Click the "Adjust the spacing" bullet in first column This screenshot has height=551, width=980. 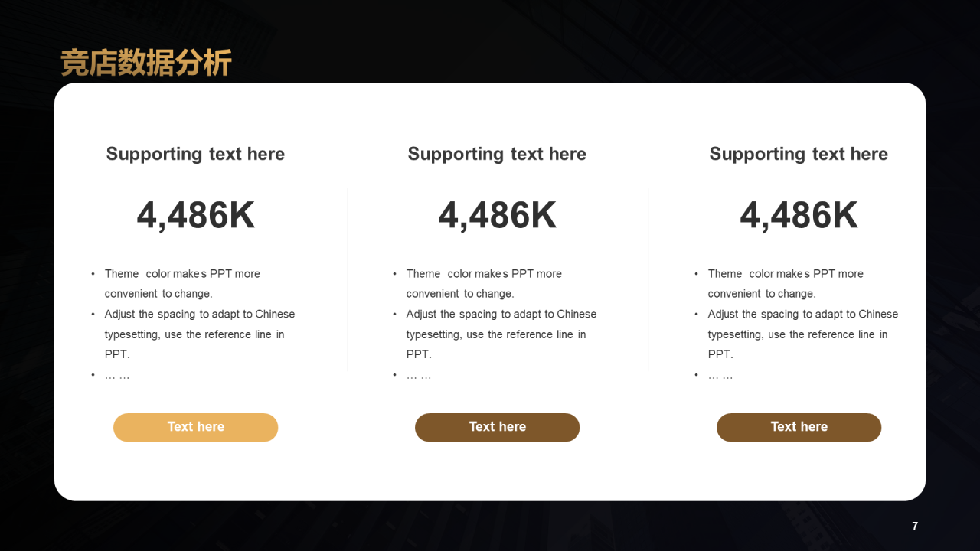tap(200, 334)
